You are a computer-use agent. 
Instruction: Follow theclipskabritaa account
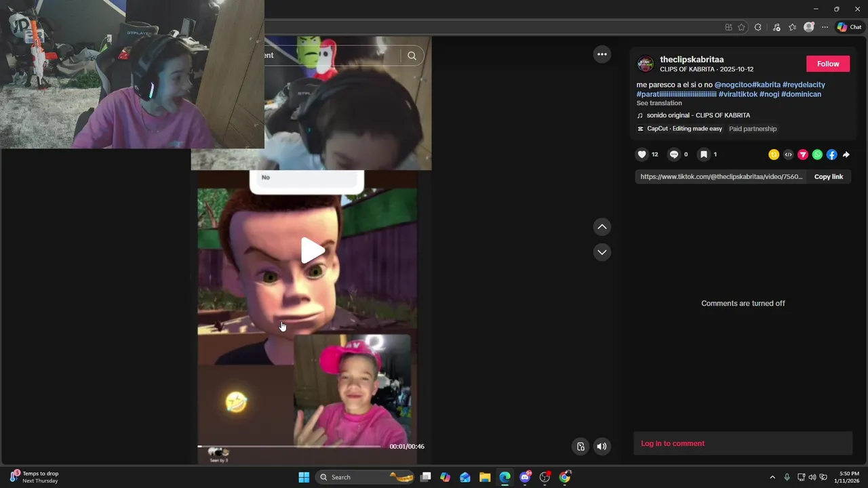coord(828,64)
